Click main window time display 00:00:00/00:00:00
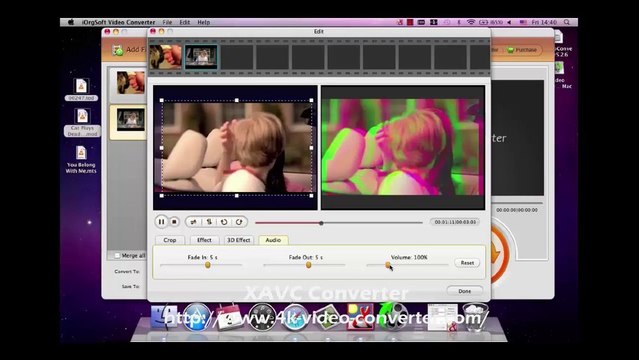639x360 pixels. pos(517,210)
